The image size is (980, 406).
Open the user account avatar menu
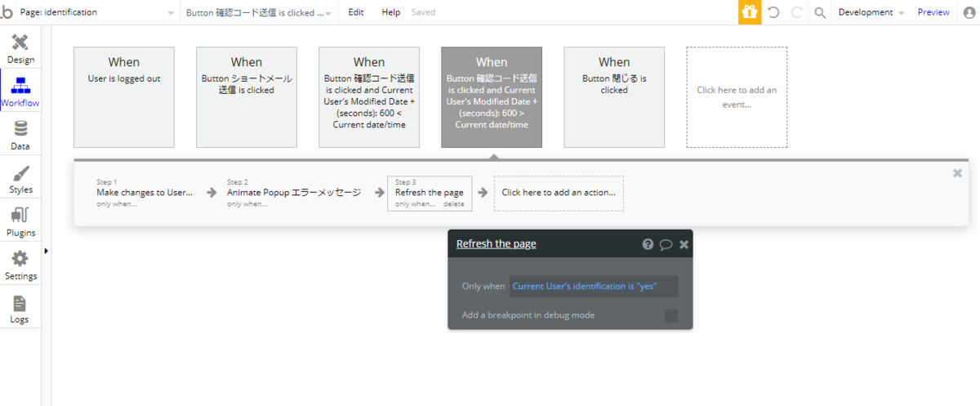969,12
